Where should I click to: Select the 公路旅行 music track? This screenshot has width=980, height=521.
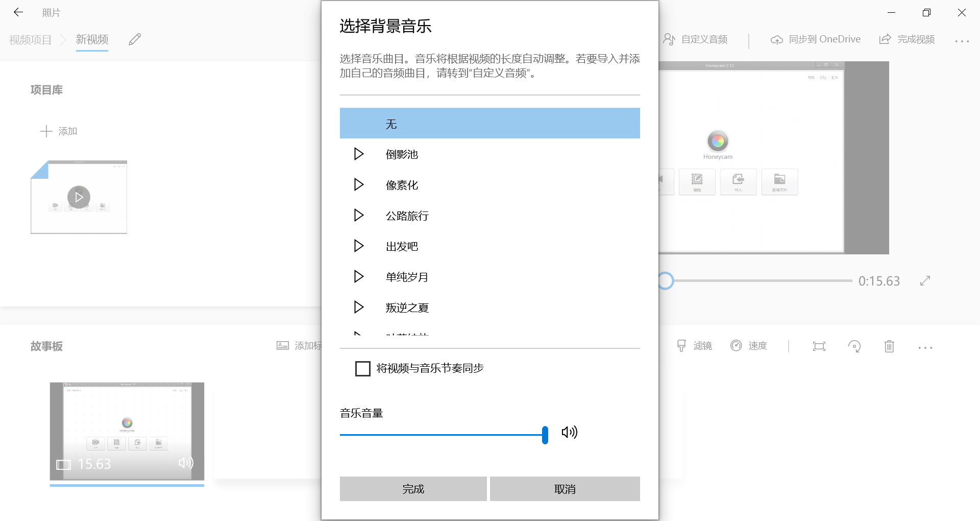490,215
